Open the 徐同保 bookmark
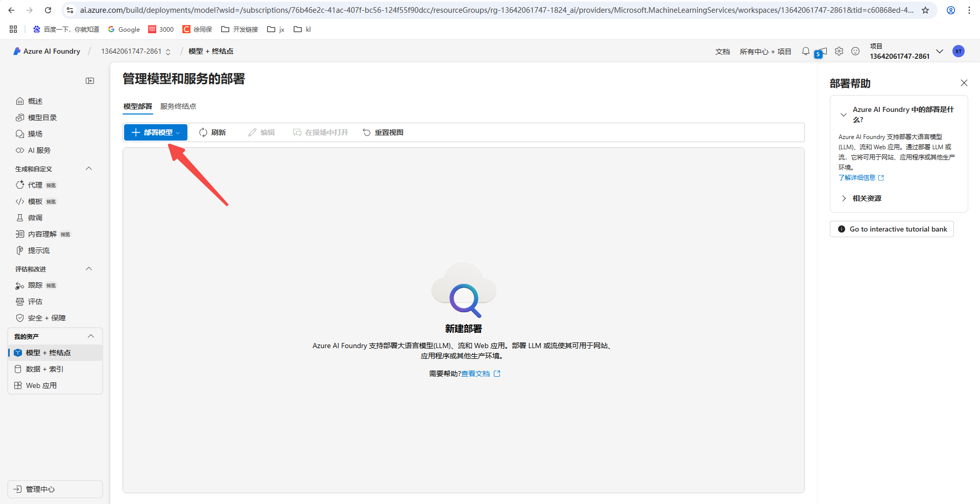This screenshot has height=504, width=980. pyautogui.click(x=198, y=29)
